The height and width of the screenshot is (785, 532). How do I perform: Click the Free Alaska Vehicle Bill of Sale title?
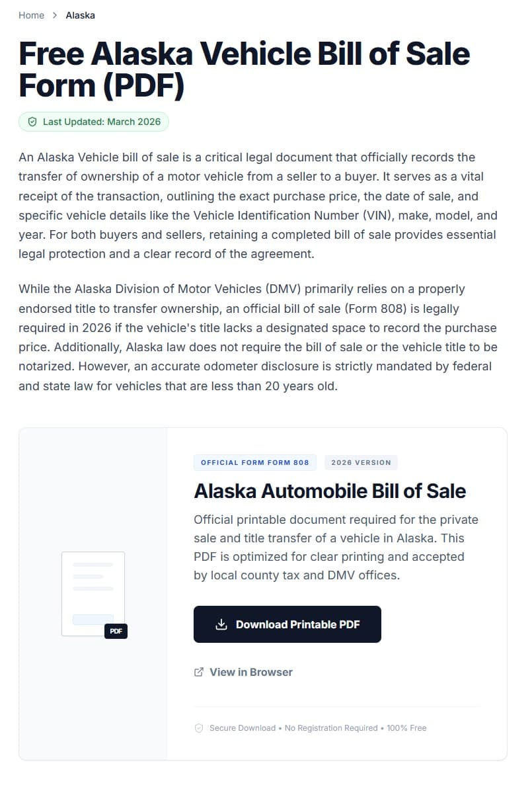coord(244,69)
